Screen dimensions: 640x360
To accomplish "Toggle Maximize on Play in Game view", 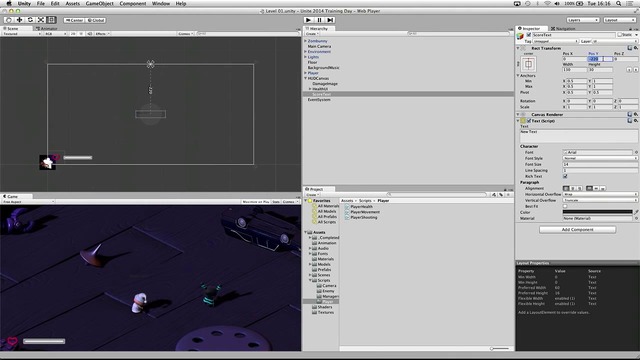I will click(256, 202).
